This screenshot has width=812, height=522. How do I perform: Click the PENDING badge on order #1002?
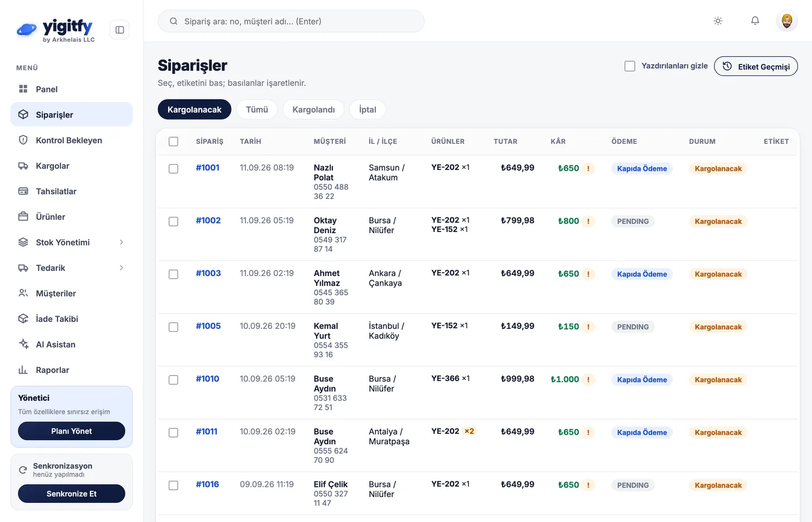[633, 222]
